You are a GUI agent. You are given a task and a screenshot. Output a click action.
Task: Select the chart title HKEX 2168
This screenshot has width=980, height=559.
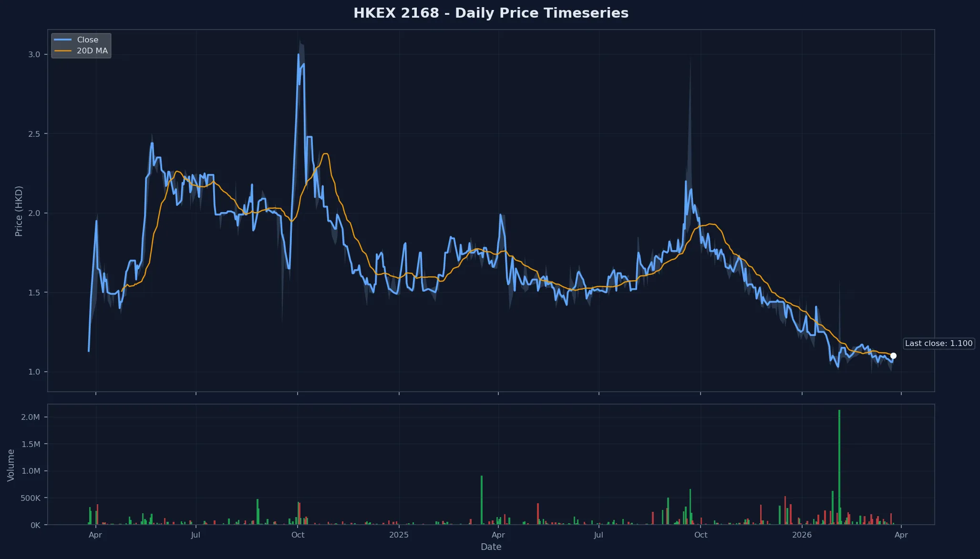coord(491,13)
